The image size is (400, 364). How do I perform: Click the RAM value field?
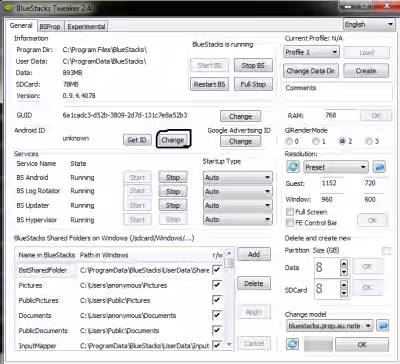click(x=341, y=115)
